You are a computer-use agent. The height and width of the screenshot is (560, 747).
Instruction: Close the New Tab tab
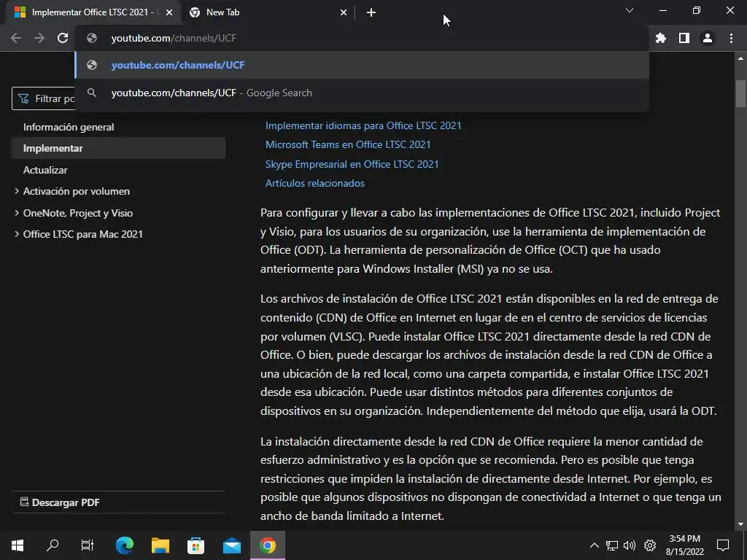point(344,12)
